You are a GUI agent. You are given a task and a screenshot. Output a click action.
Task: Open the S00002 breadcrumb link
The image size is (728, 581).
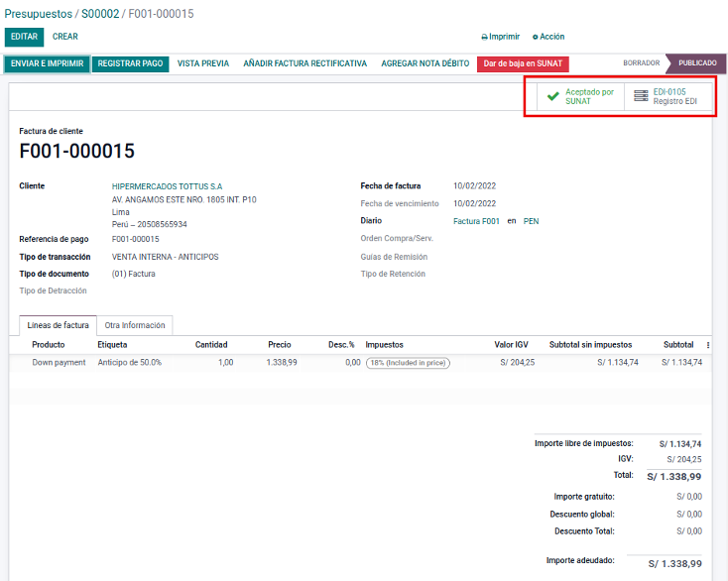(x=100, y=14)
